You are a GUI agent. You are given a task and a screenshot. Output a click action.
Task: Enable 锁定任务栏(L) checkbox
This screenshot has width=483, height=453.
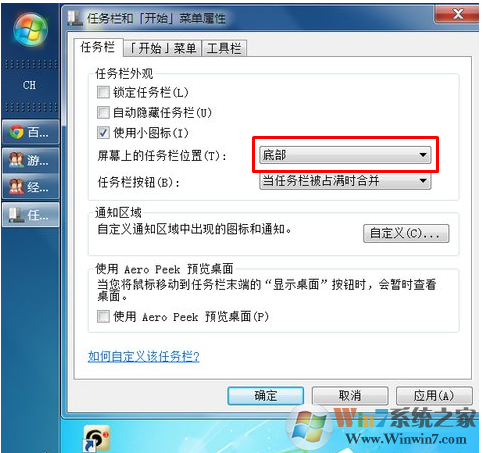(103, 92)
